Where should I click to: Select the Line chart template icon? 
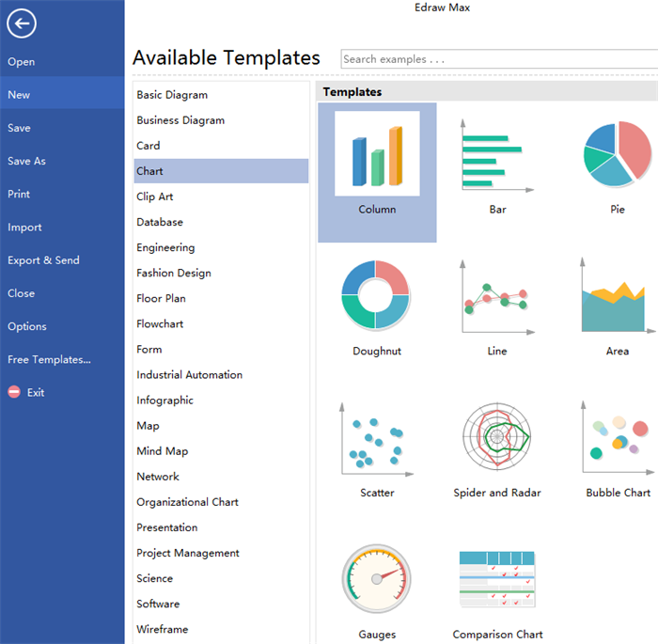click(497, 296)
